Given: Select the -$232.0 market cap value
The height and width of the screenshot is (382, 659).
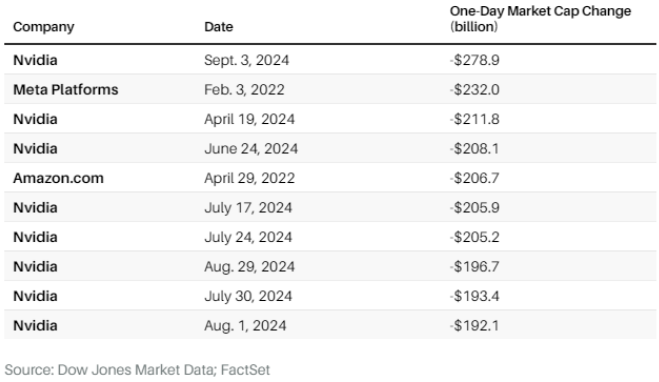Looking at the screenshot, I should coord(474,90).
